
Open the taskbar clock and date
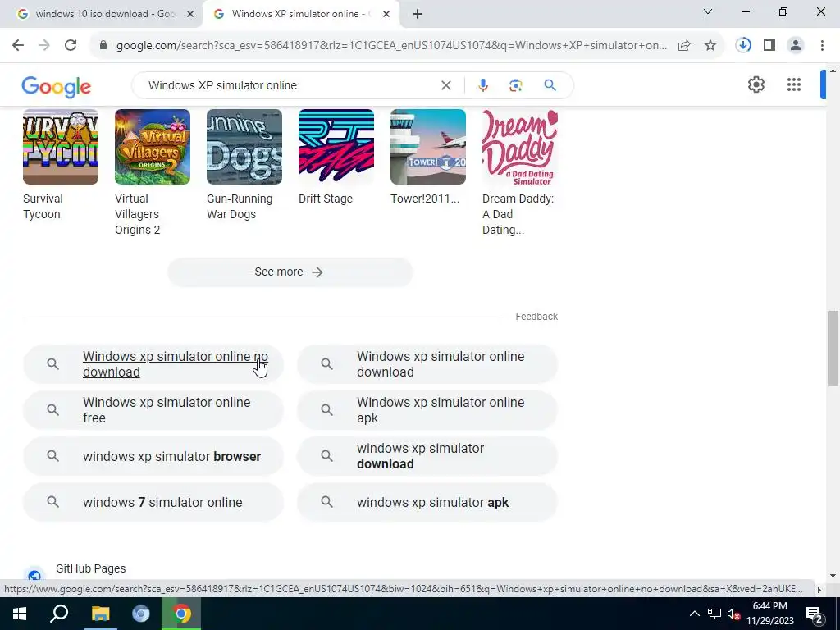click(770, 614)
